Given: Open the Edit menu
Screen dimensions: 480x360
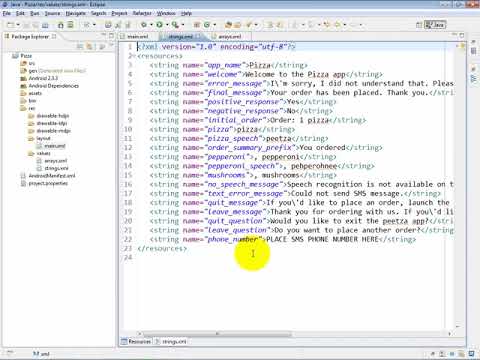Looking at the screenshot, I should pos(20,13).
